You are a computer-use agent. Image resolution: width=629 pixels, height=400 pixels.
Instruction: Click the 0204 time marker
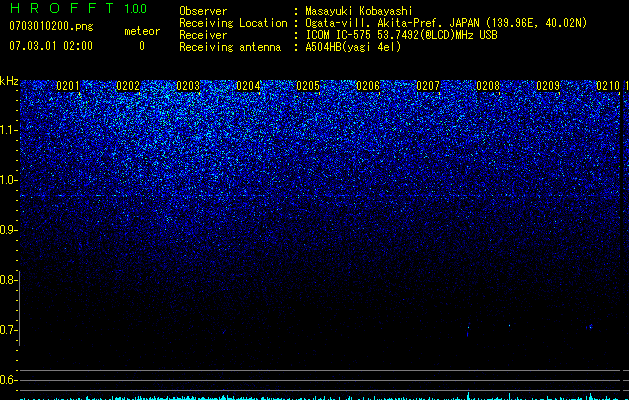(x=248, y=86)
